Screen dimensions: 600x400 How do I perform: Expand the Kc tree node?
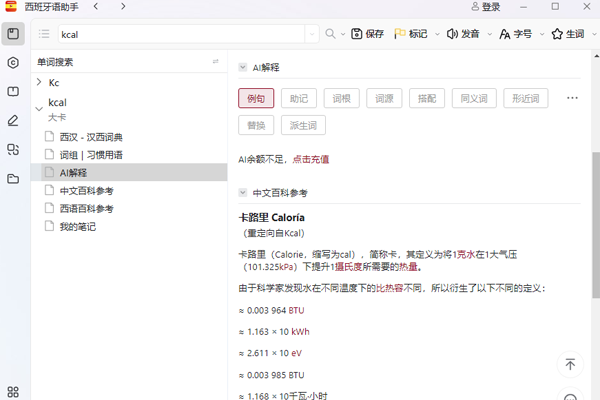point(39,82)
